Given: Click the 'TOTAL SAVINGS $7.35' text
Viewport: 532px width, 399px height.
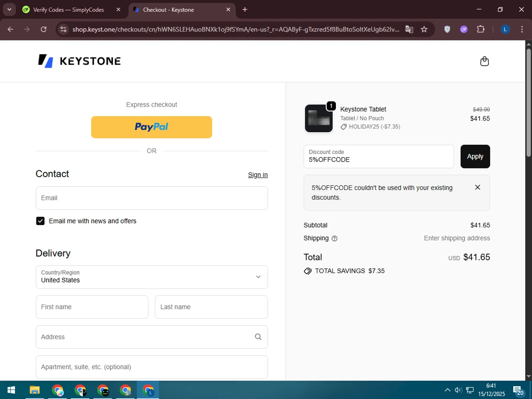Looking at the screenshot, I should [350, 271].
